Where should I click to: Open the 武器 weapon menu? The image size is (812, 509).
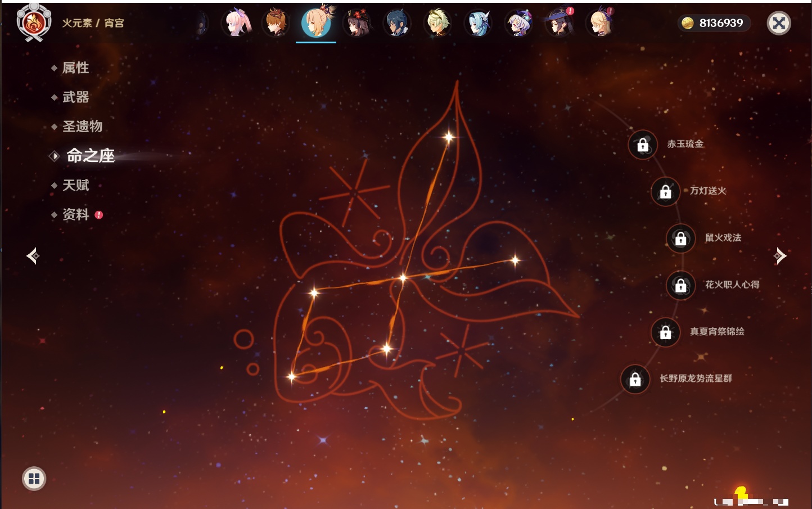tap(75, 97)
